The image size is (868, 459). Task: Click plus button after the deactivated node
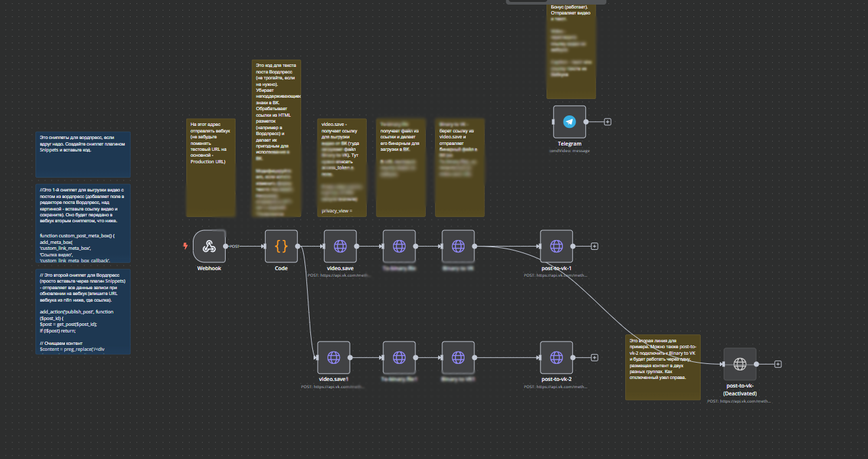tap(777, 364)
